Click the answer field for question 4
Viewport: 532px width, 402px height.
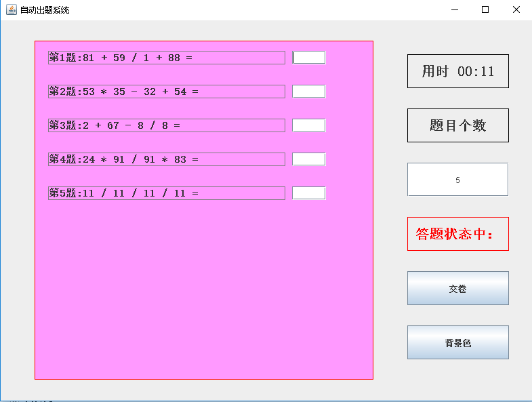[x=309, y=159]
